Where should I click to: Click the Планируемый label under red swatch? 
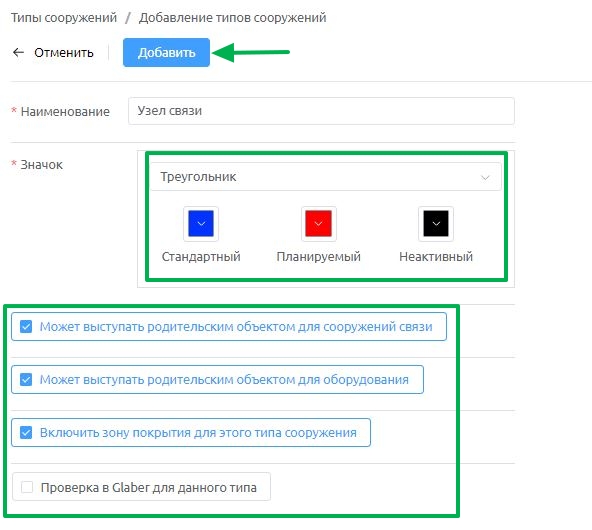[319, 257]
